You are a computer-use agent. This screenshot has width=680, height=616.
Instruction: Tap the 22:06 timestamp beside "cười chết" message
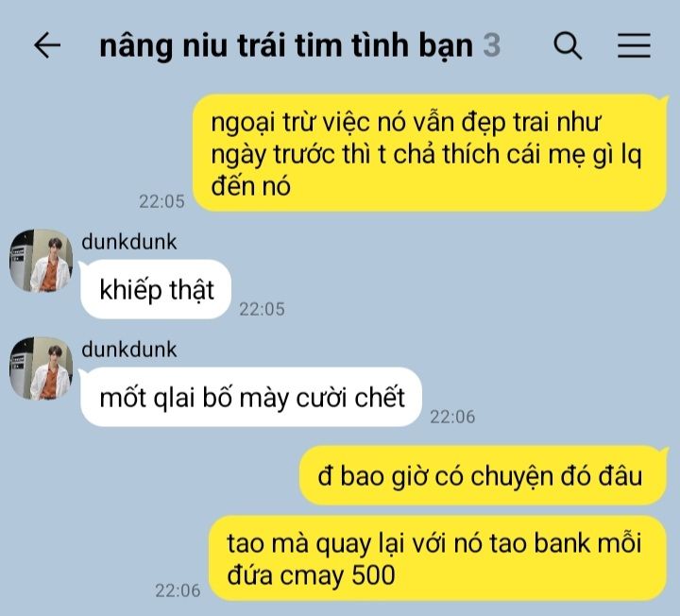point(452,417)
